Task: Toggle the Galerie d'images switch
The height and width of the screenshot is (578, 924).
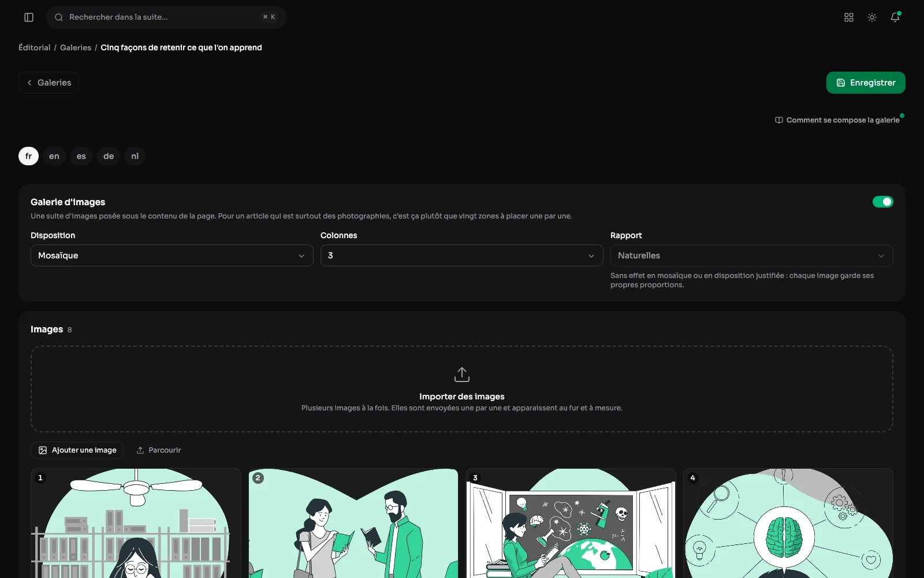Action: click(883, 202)
